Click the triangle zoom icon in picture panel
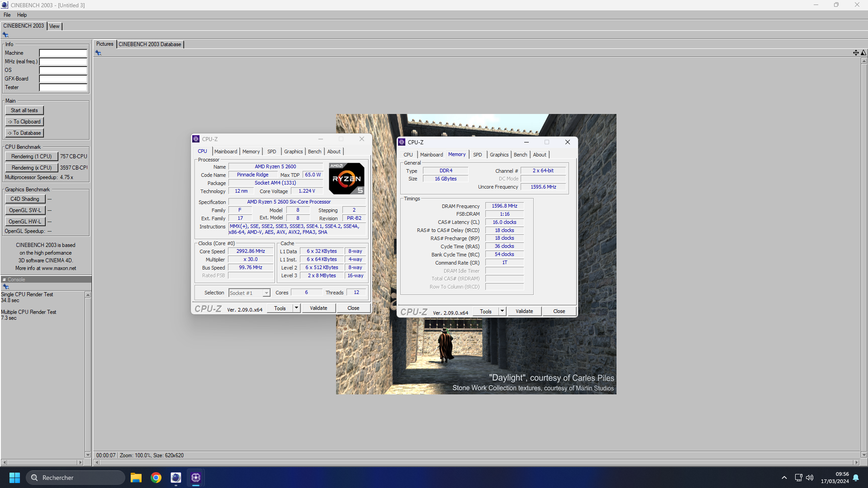 tap(863, 53)
